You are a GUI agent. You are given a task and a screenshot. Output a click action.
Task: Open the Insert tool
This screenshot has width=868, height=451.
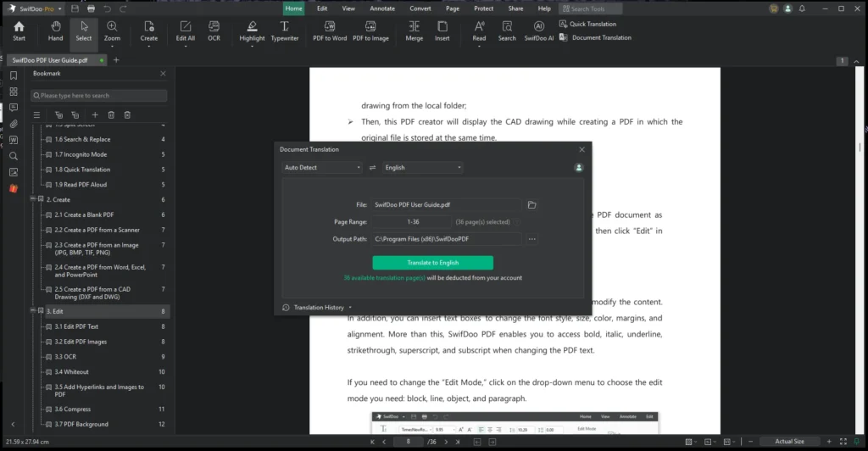click(442, 31)
